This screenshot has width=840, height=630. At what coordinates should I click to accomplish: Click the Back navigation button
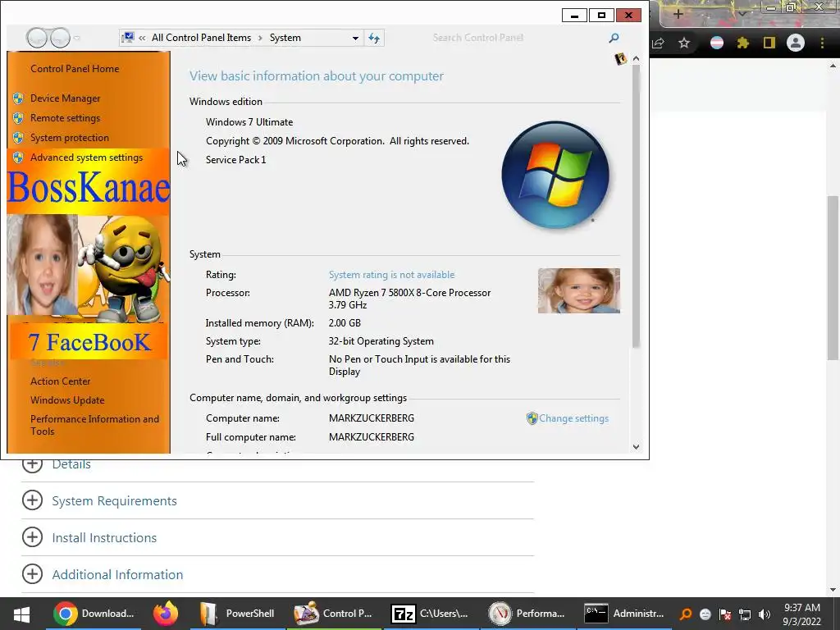click(37, 38)
